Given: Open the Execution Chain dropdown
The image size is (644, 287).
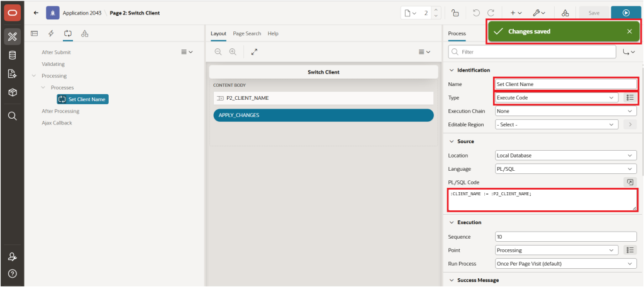Looking at the screenshot, I should tap(566, 111).
